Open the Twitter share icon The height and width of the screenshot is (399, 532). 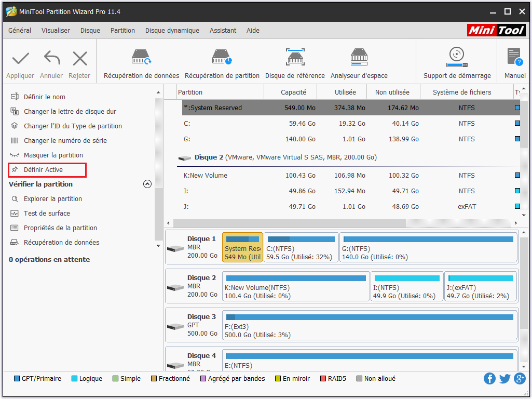tap(504, 378)
